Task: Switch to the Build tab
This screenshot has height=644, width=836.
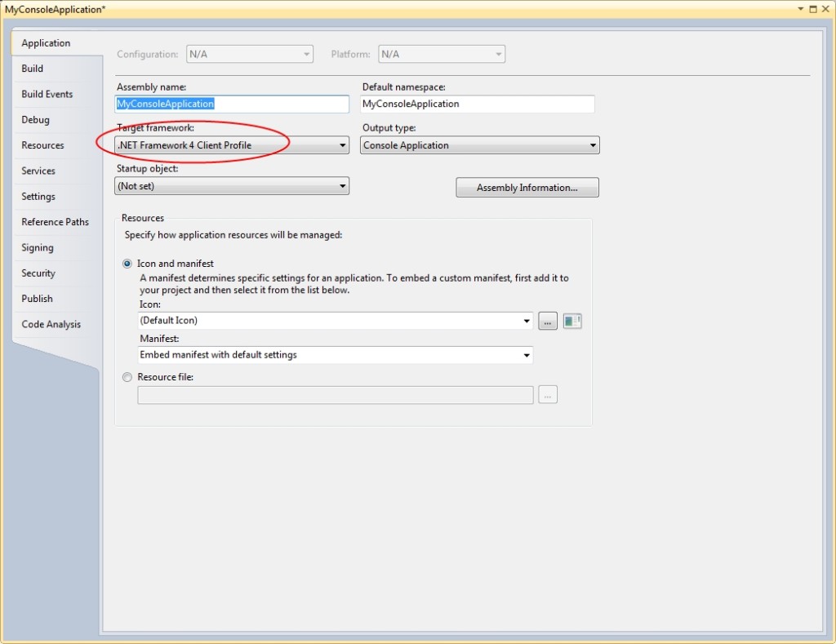Action: tap(32, 69)
